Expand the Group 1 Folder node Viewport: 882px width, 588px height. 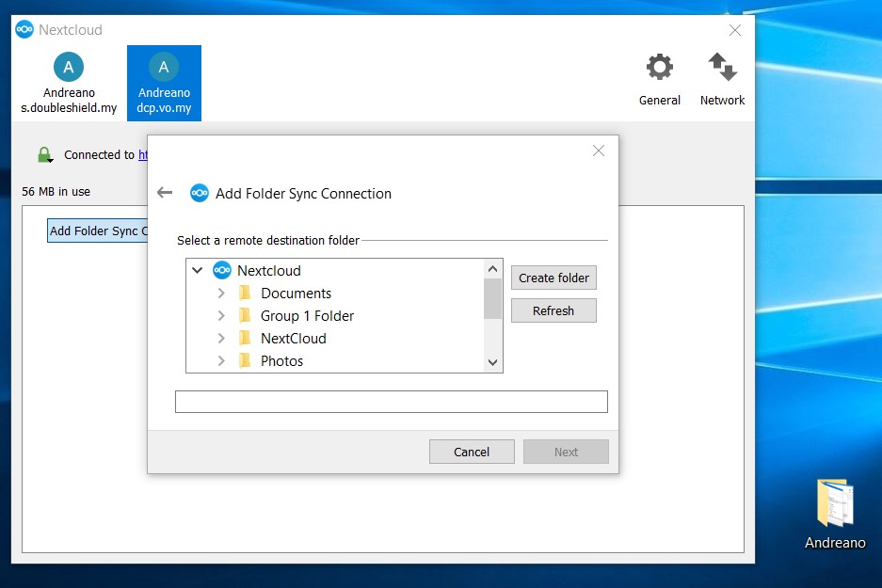click(221, 316)
